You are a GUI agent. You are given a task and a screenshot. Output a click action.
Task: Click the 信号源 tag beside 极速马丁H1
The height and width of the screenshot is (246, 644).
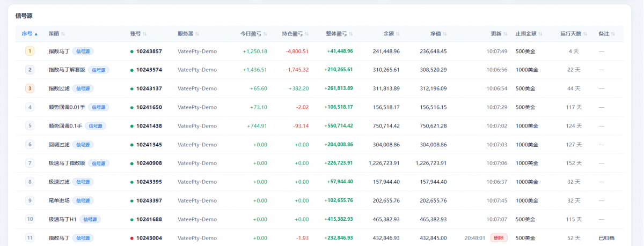(x=90, y=219)
